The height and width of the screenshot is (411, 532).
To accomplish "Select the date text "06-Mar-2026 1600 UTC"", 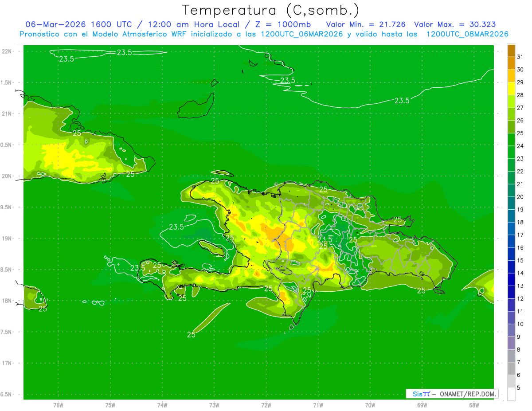I will tap(78, 24).
